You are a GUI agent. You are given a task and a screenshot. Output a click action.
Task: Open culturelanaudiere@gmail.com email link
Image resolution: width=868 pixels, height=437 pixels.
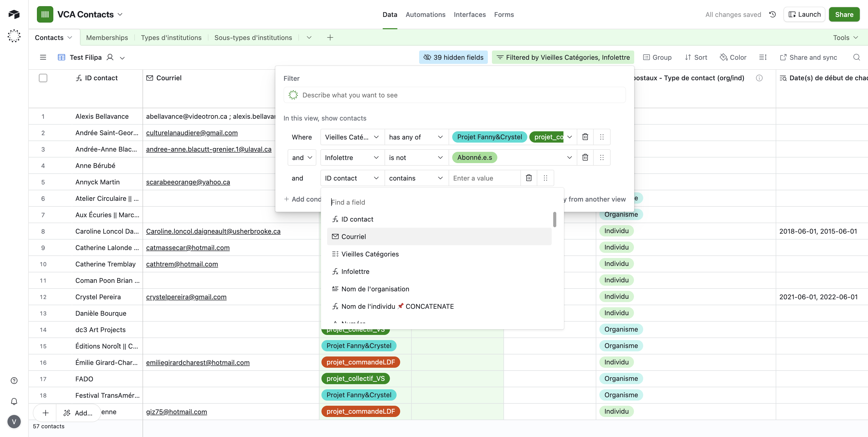[x=192, y=133]
